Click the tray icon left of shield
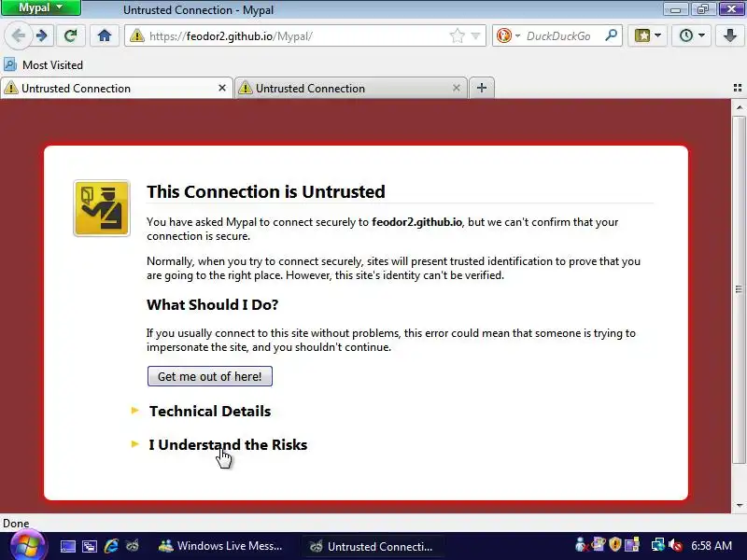747x560 pixels. [599, 544]
